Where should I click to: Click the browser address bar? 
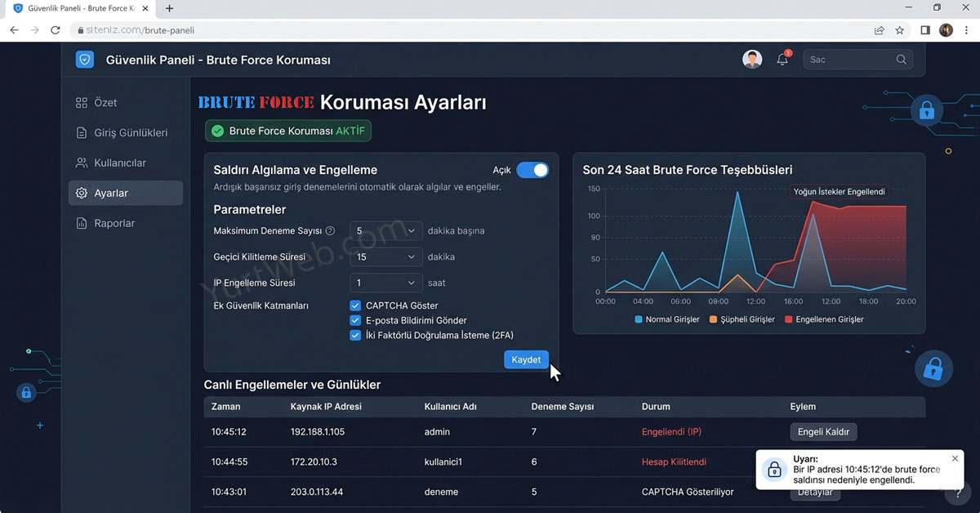pos(470,30)
